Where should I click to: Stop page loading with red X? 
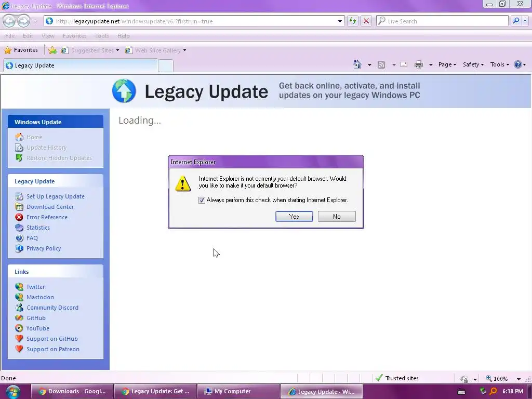point(366,21)
